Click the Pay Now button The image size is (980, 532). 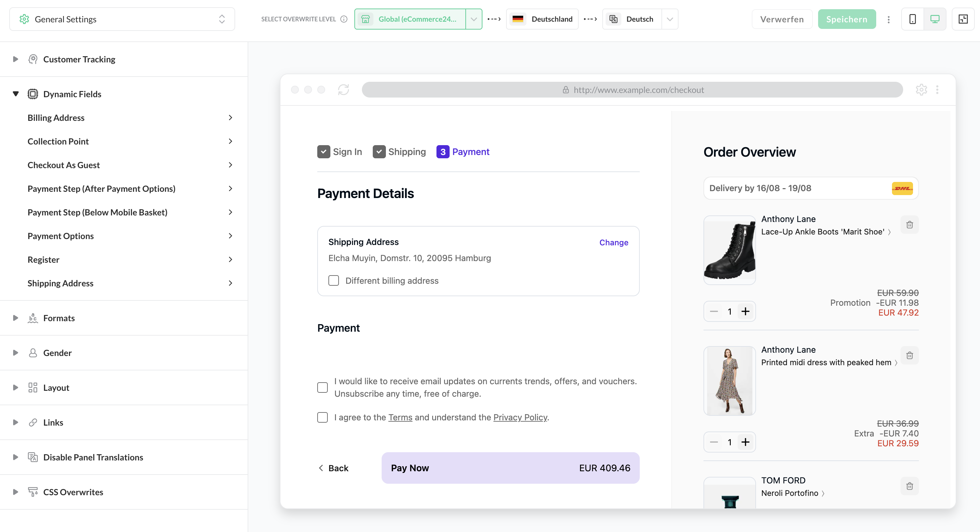[510, 468]
